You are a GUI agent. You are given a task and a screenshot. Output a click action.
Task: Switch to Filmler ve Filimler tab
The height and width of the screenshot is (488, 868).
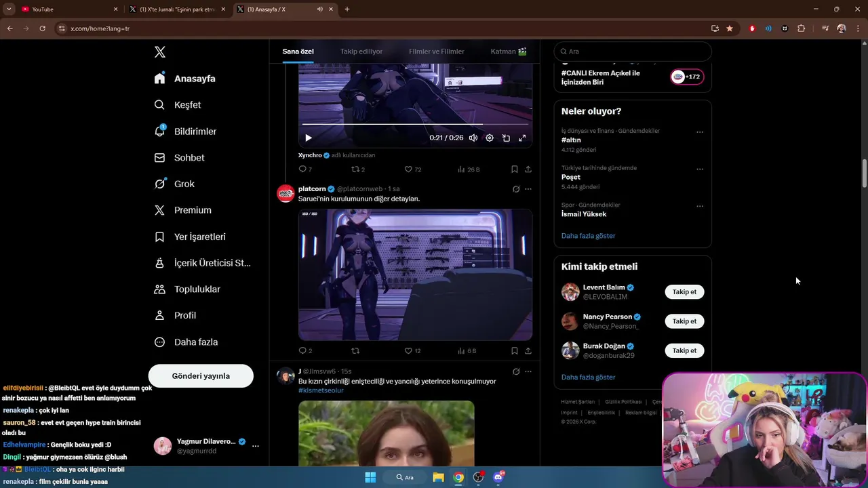point(437,52)
